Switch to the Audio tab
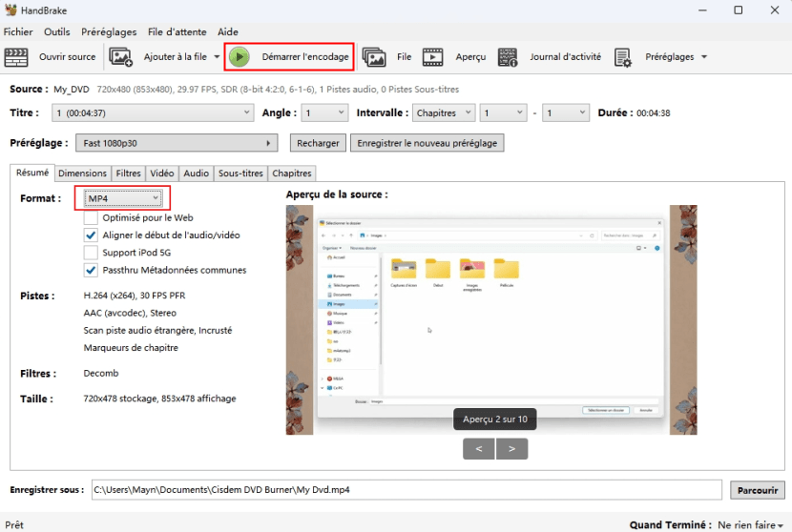The height and width of the screenshot is (532, 792). pos(196,174)
